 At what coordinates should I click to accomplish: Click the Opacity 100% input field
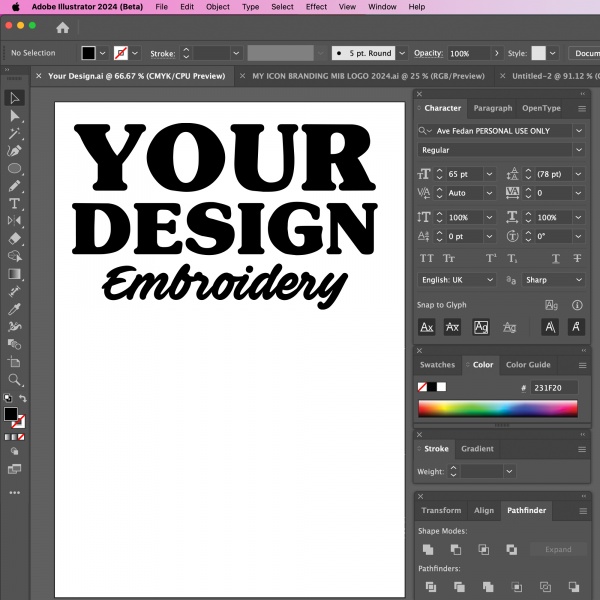click(469, 54)
